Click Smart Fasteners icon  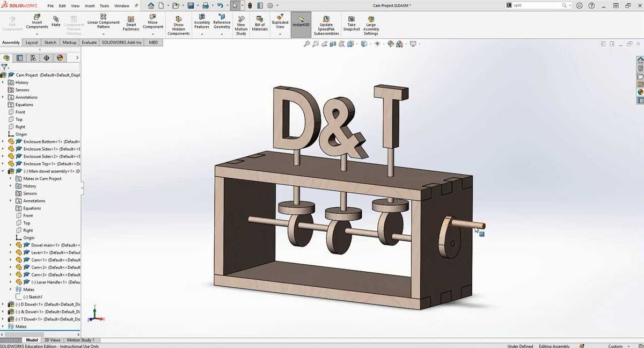(131, 23)
